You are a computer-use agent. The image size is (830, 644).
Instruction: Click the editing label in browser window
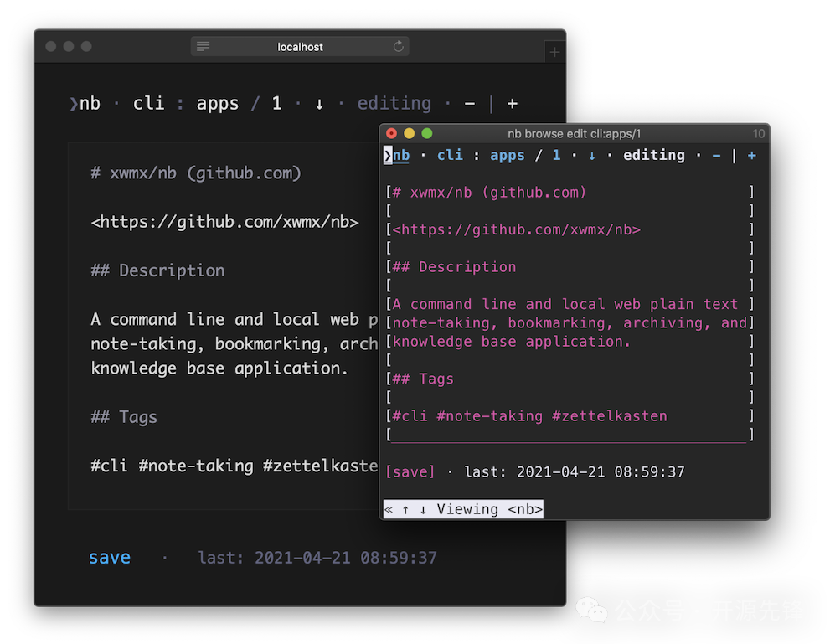point(394,103)
